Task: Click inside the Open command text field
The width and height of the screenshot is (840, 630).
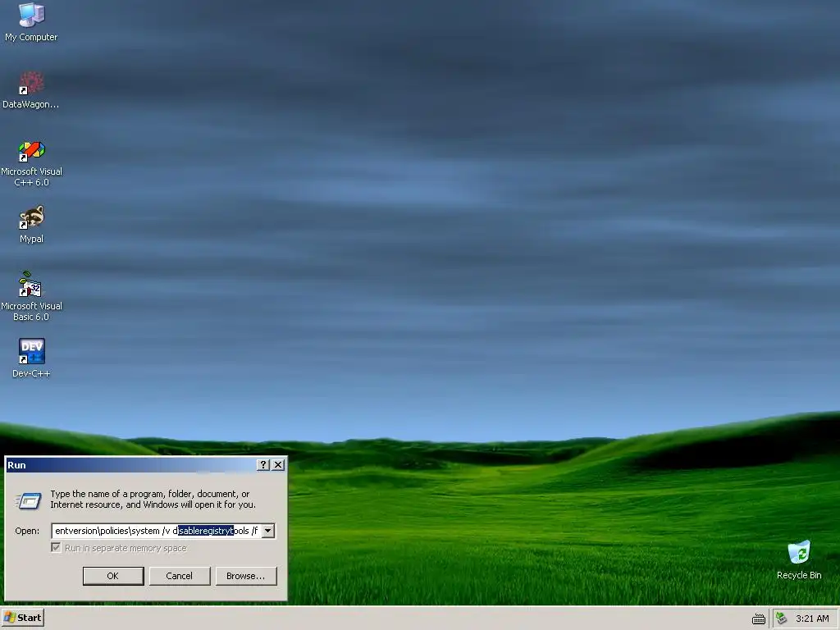Action: pos(157,531)
